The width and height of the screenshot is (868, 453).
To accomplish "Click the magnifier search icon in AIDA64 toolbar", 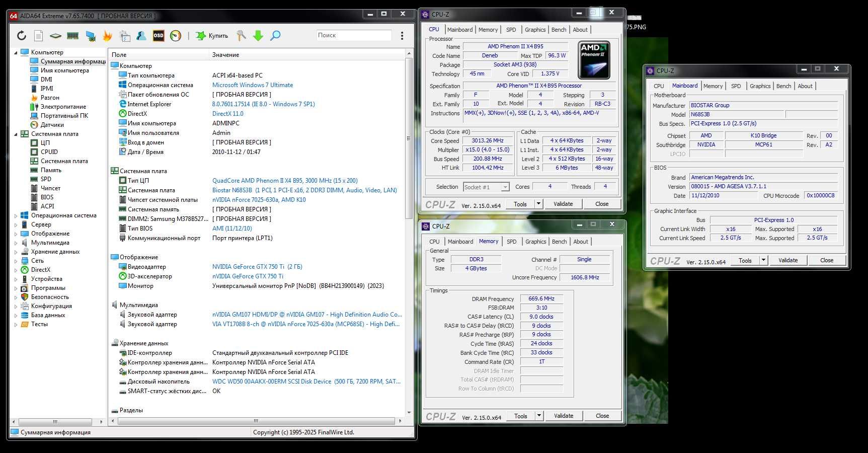I will [275, 35].
